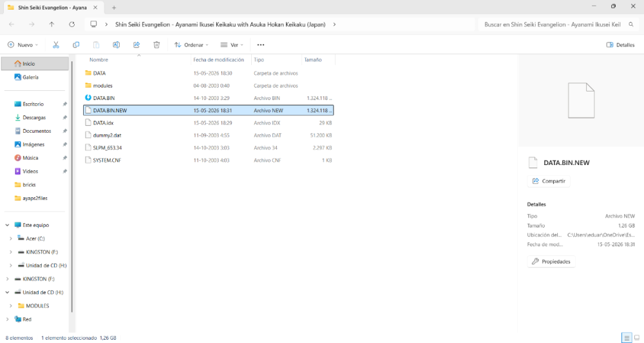
Task: Go forward with the right arrow
Action: (32, 24)
